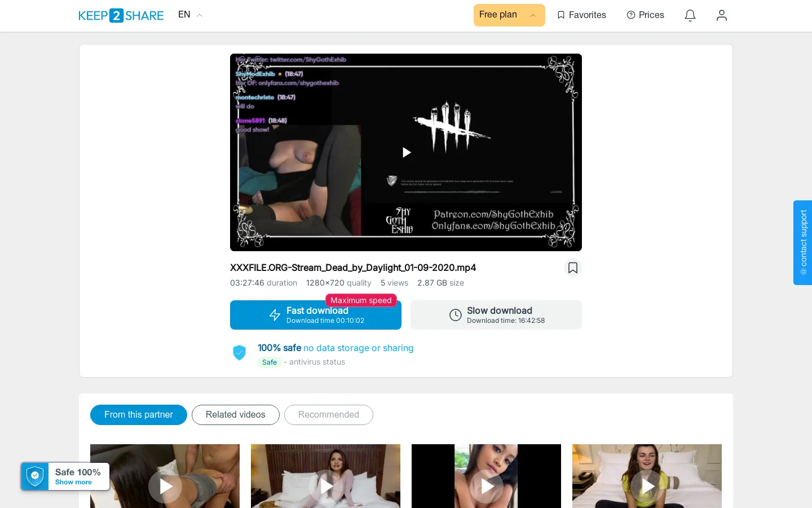Go to Favorites in the header
The image size is (812, 508).
click(x=581, y=15)
